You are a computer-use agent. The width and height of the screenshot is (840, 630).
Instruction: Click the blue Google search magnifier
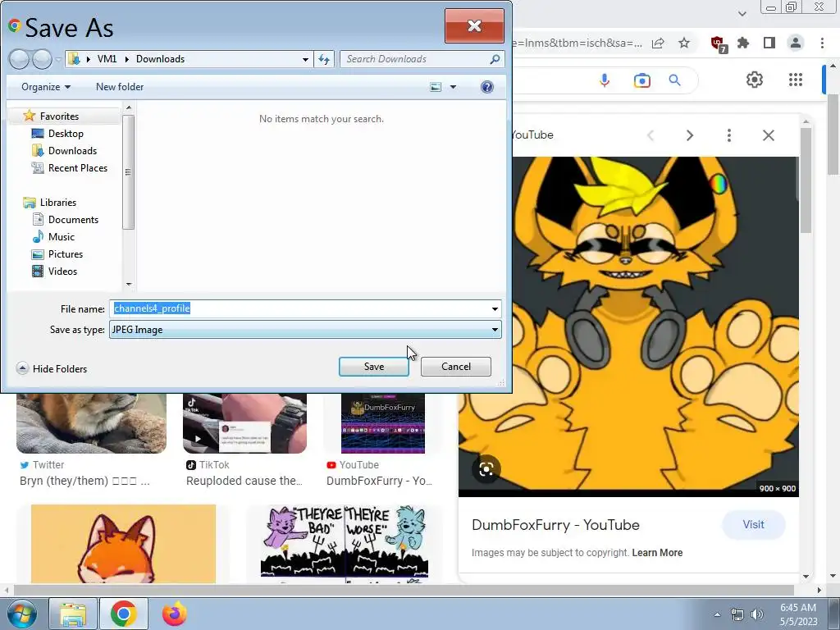675,80
